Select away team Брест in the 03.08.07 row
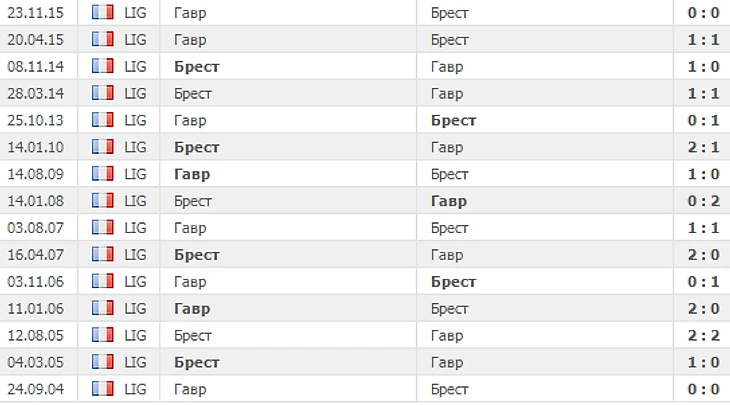Image resolution: width=730 pixels, height=405 pixels. (x=449, y=228)
